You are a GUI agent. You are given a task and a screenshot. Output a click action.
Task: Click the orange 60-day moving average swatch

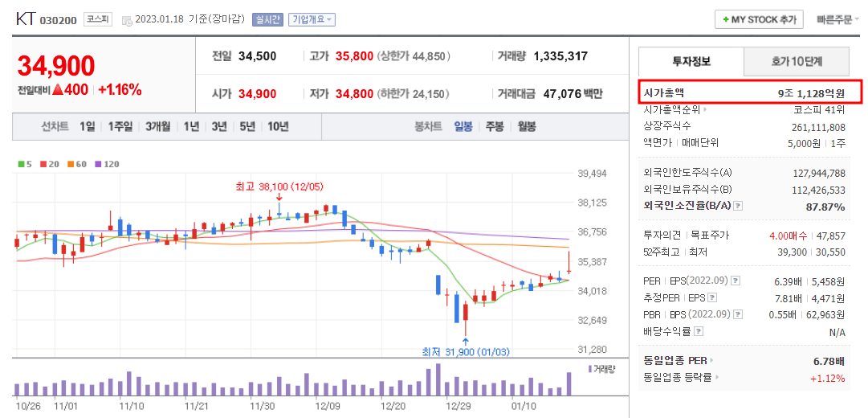point(71,164)
